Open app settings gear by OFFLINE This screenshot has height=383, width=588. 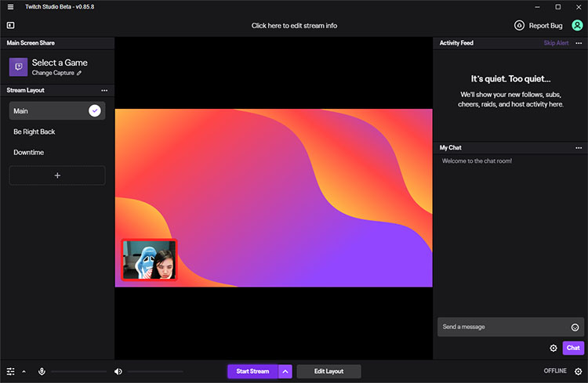579,371
